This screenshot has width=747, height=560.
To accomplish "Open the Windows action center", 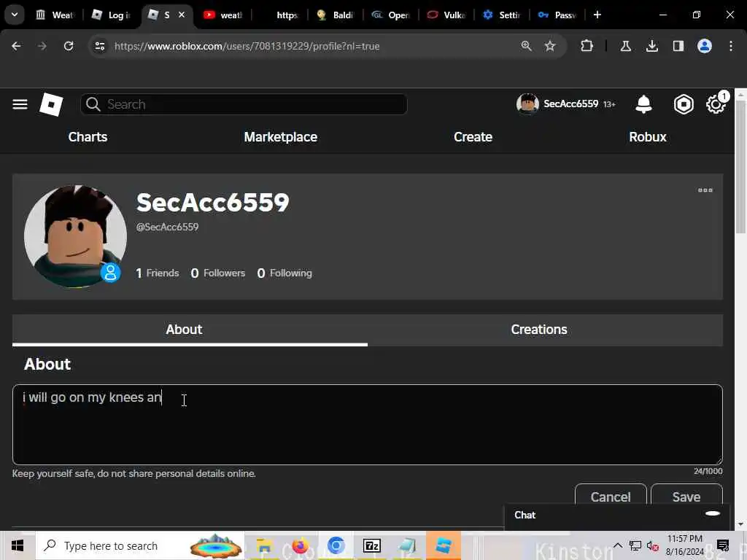I will click(723, 545).
